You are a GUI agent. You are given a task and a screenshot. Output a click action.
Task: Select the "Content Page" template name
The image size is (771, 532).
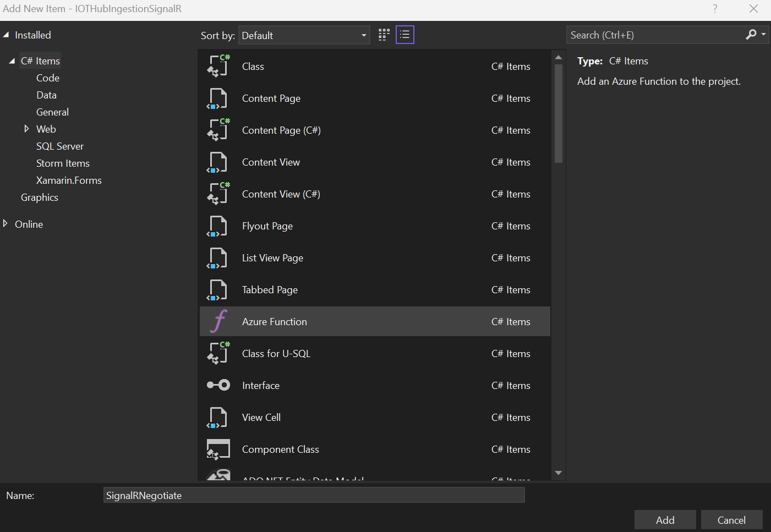(271, 98)
